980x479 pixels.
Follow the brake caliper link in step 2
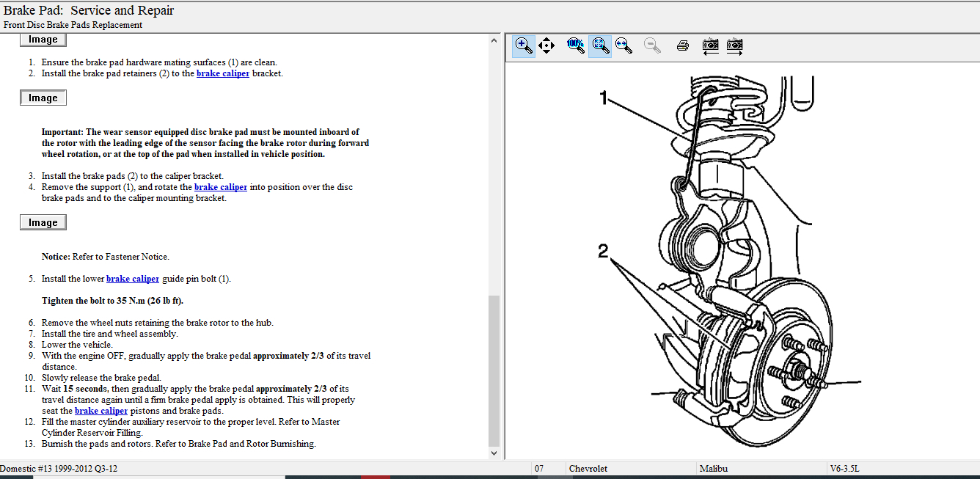tap(223, 73)
